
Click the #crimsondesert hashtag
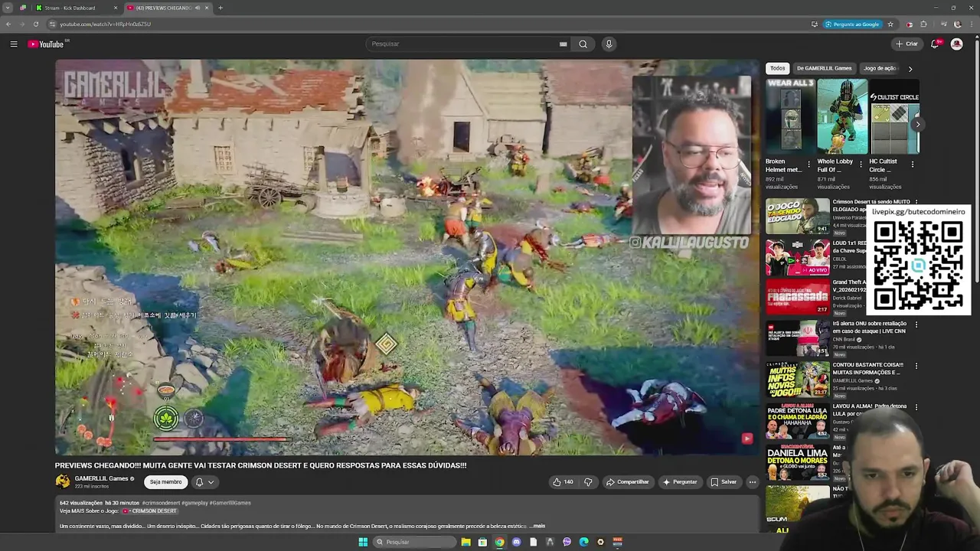click(162, 503)
